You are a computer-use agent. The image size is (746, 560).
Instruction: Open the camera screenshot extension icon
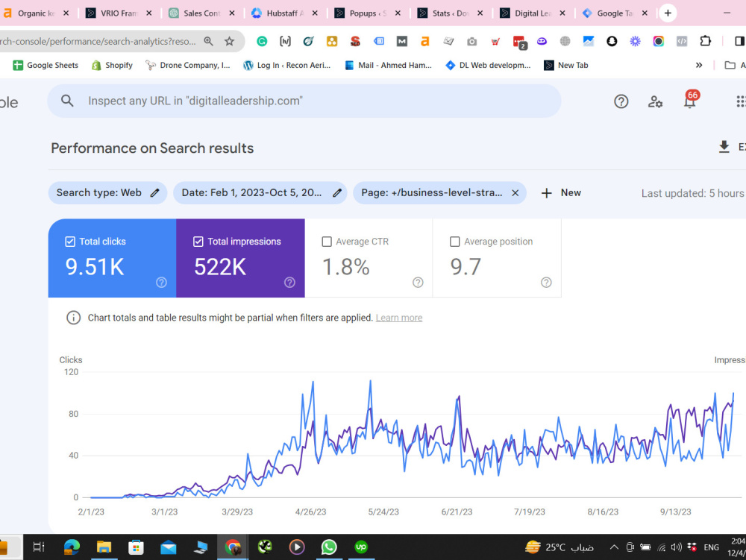click(471, 41)
